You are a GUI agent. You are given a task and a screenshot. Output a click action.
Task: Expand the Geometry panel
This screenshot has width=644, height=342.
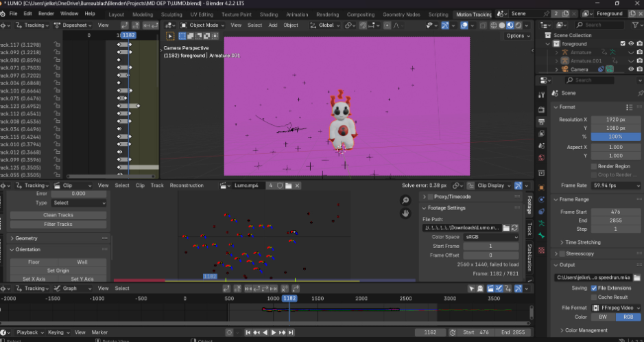coord(26,238)
